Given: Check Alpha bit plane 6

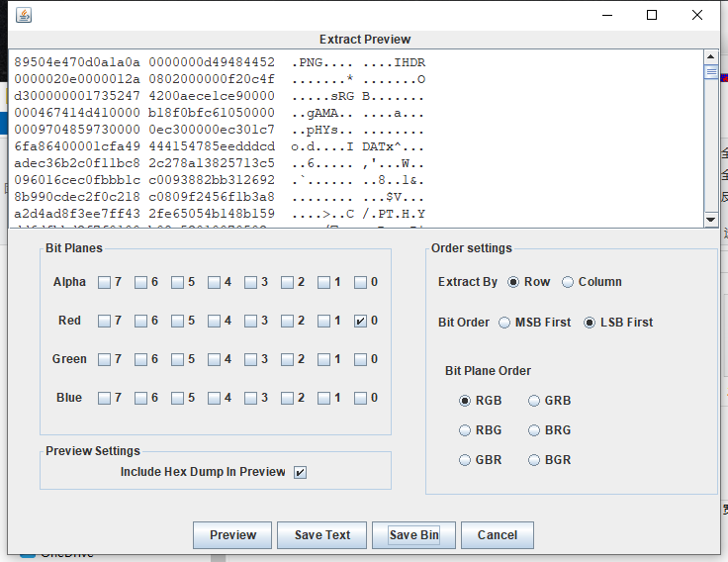Looking at the screenshot, I should pos(140,282).
